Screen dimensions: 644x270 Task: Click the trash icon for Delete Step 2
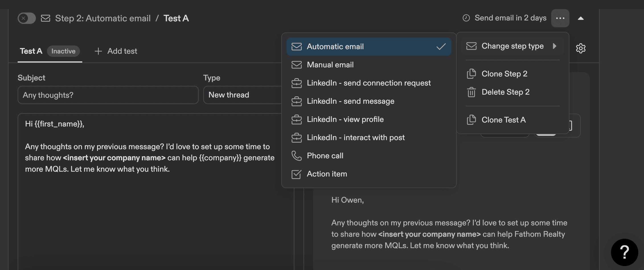point(471,92)
